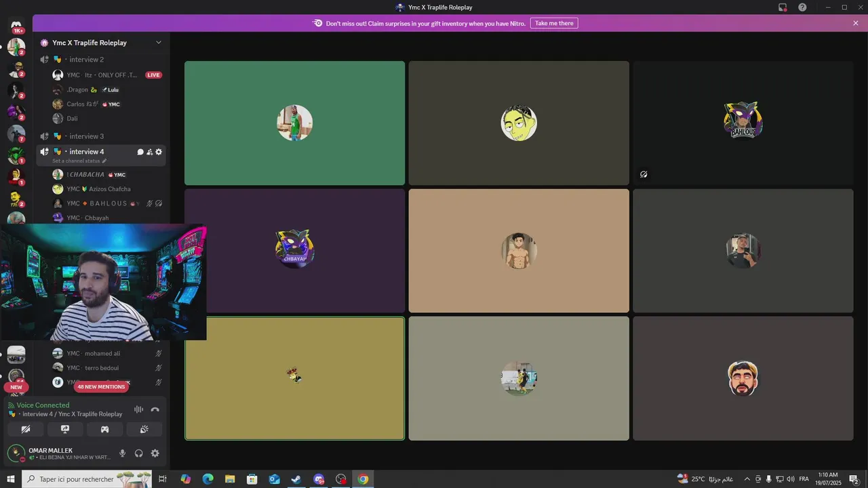The height and width of the screenshot is (488, 868).
Task: Switch to Google Chrome on taskbar
Action: pos(363,479)
